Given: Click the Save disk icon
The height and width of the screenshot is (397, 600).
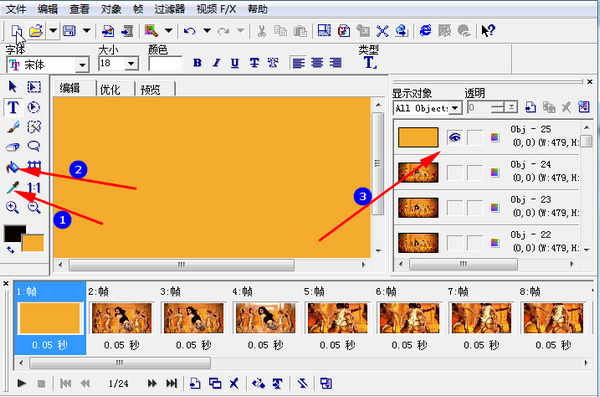Looking at the screenshot, I should 69,31.
